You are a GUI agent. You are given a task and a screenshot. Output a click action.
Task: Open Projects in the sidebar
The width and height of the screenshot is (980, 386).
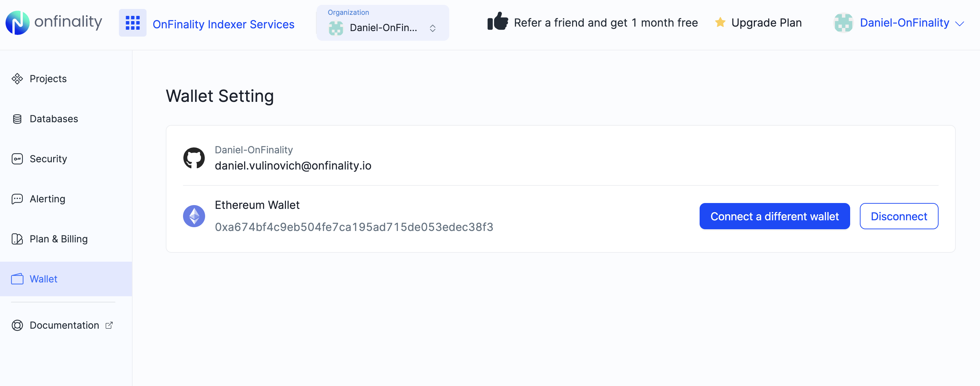tap(48, 79)
